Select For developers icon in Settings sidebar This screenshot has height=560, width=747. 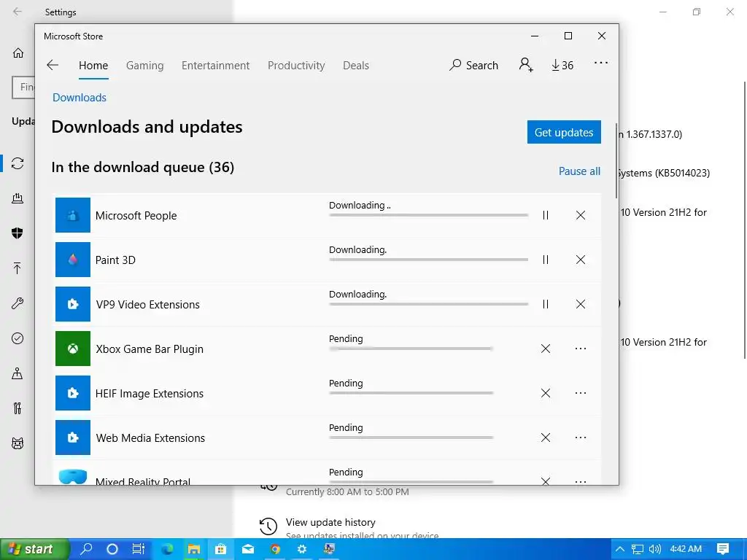click(x=18, y=408)
